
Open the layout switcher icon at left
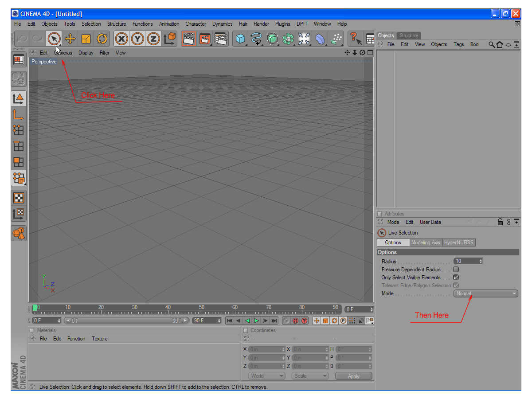tap(19, 59)
